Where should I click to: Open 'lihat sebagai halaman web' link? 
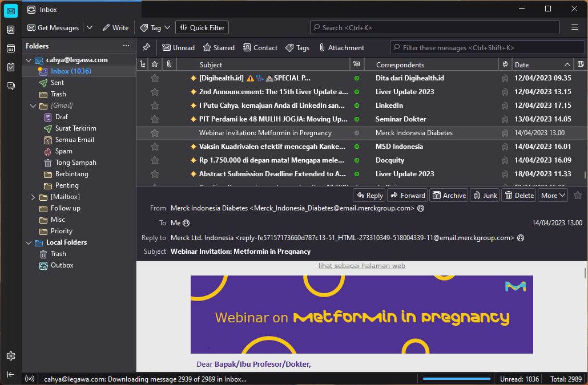(x=362, y=266)
